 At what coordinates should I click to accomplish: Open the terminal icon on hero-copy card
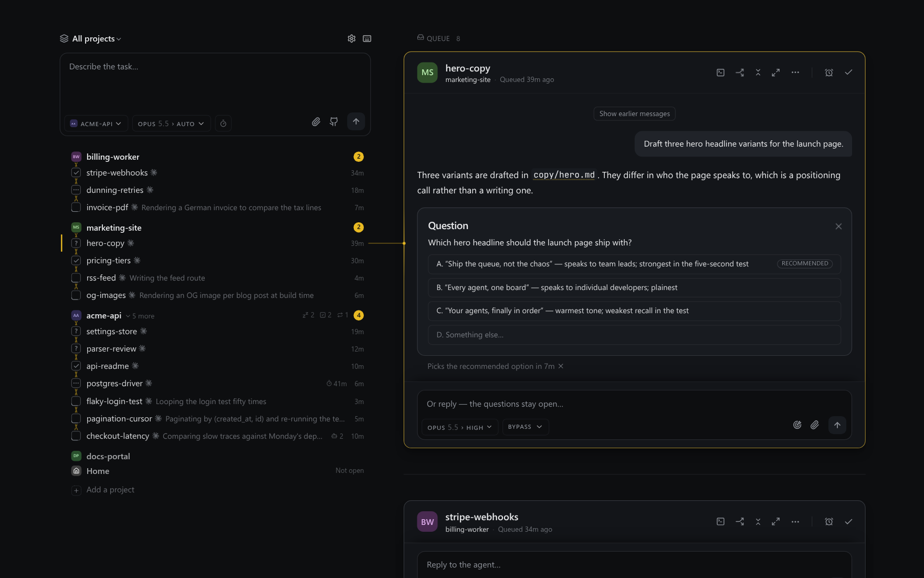720,73
